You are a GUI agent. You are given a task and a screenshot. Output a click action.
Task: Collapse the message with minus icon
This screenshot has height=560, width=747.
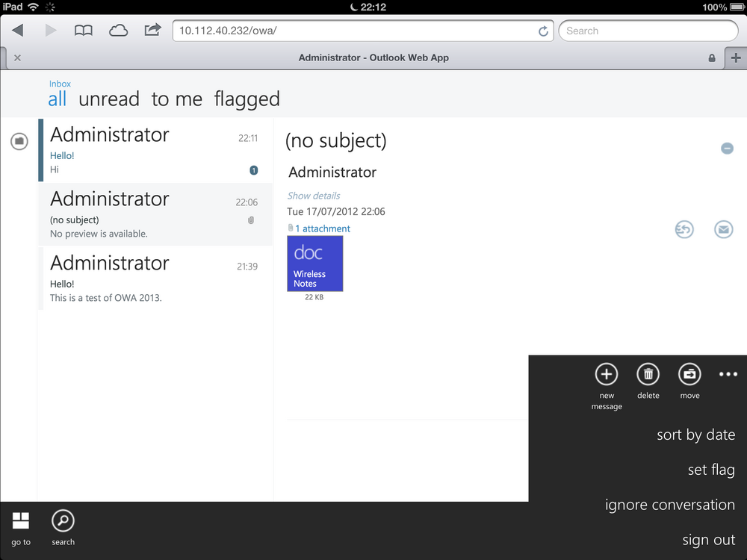[x=727, y=149]
